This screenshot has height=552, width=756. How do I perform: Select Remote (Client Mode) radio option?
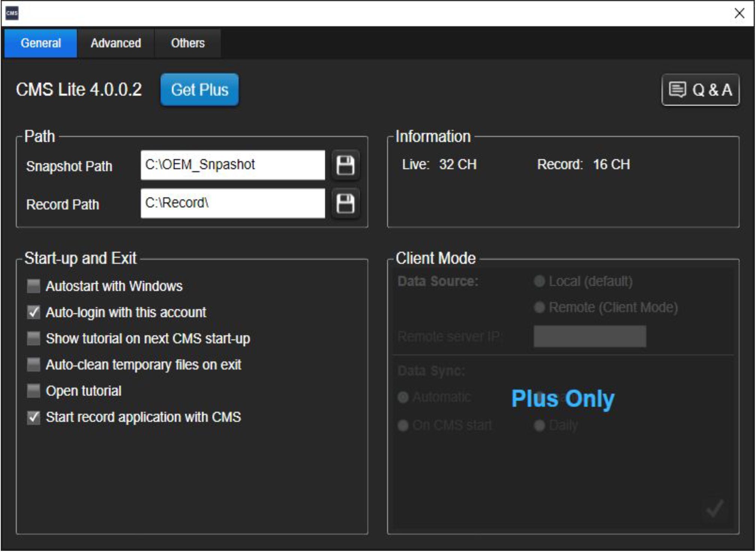coord(539,307)
